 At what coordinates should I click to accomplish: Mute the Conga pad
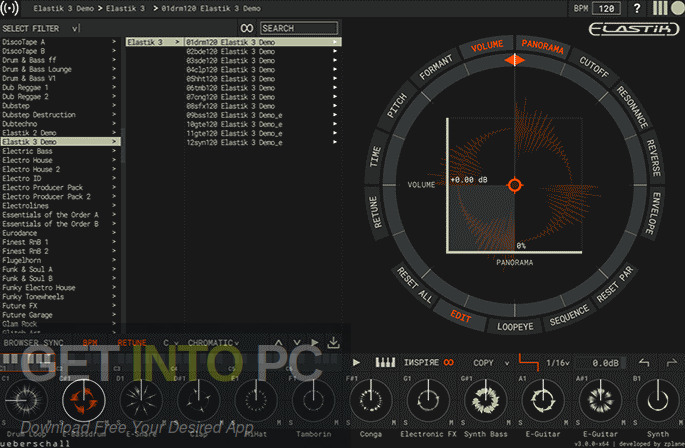pos(394,423)
